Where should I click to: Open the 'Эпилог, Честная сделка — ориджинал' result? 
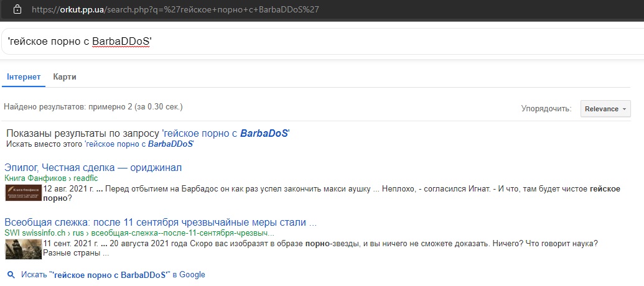(x=93, y=168)
